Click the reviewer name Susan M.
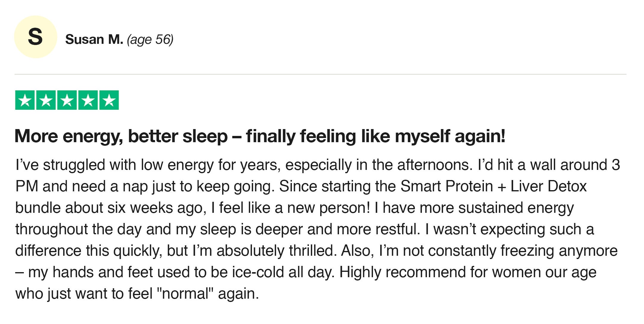 [x=94, y=39]
